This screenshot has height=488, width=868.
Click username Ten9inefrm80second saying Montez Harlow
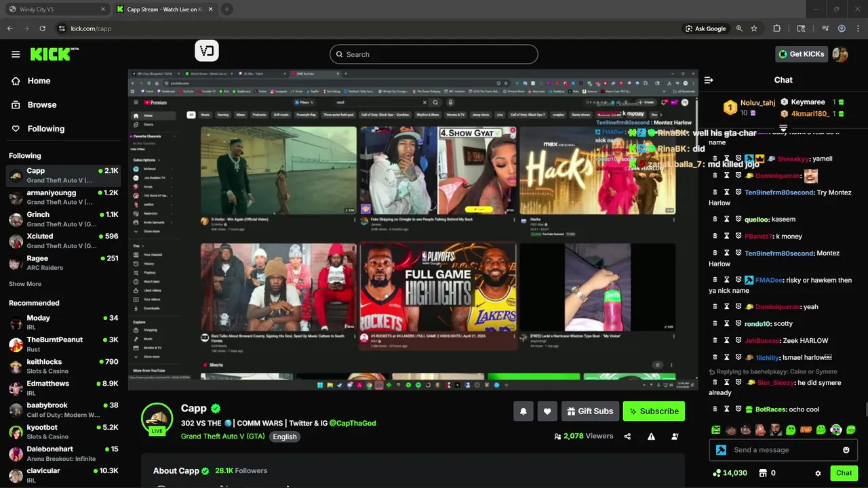(779, 253)
